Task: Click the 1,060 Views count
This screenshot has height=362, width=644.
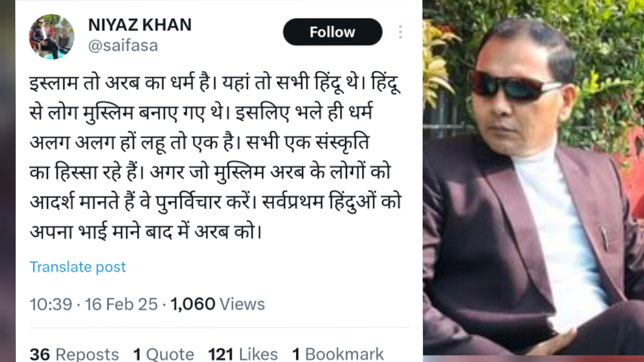Action: [x=218, y=304]
